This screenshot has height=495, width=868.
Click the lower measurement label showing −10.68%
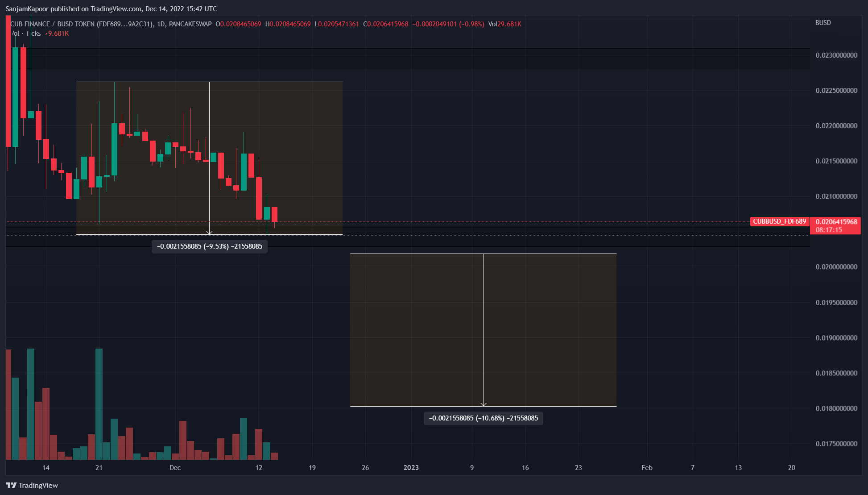484,418
